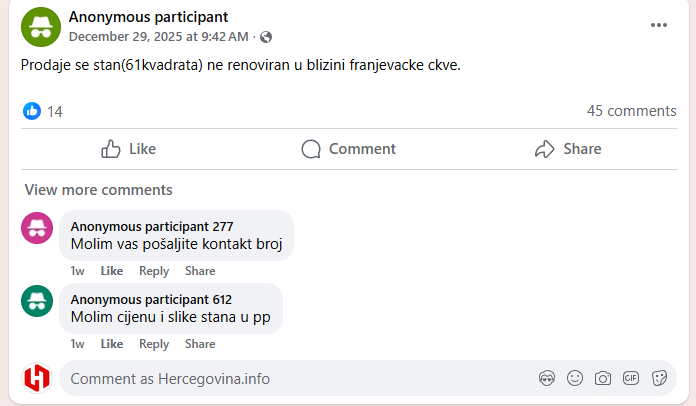This screenshot has height=406, width=696.
Task: Expand View more comments
Action: click(x=98, y=190)
